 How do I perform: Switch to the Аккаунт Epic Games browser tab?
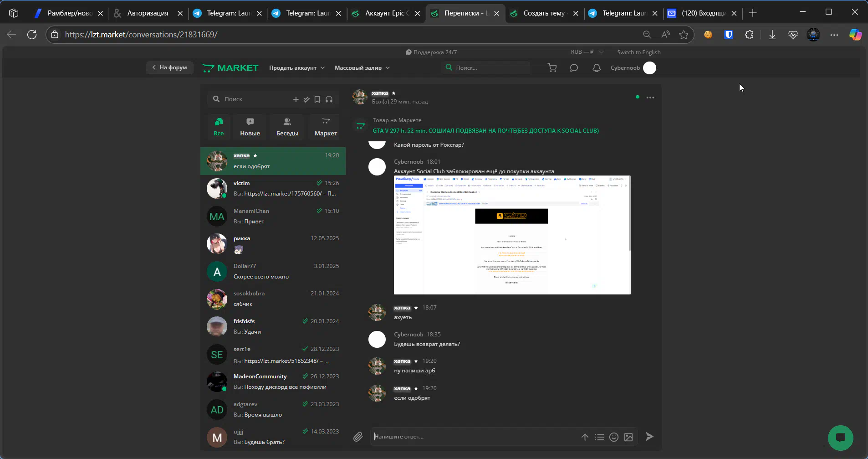pyautogui.click(x=385, y=13)
